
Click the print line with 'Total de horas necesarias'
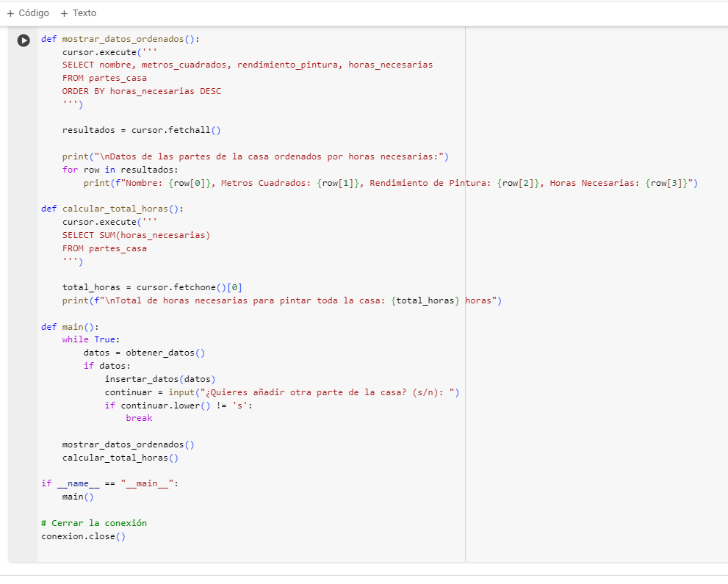point(282,300)
